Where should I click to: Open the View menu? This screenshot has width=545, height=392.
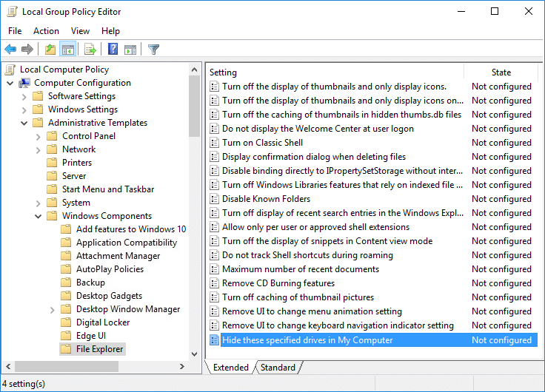pyautogui.click(x=80, y=31)
